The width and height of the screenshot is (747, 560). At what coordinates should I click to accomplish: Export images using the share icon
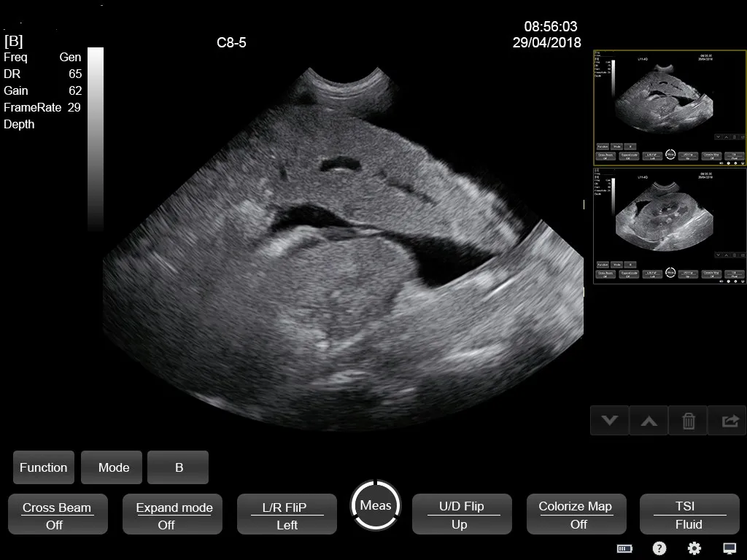click(727, 421)
